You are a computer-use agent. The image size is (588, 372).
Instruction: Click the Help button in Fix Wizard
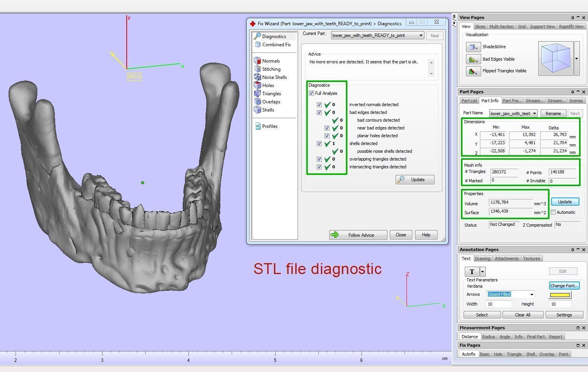[426, 235]
